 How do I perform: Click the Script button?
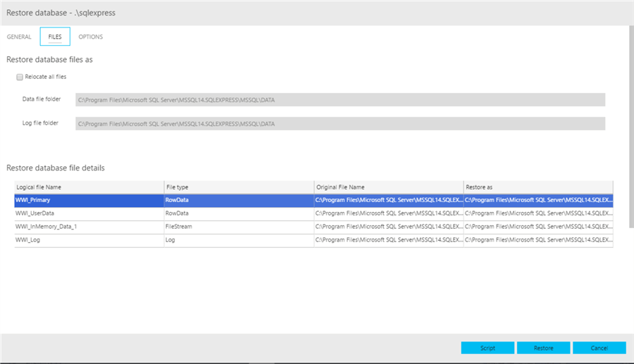[x=487, y=348]
